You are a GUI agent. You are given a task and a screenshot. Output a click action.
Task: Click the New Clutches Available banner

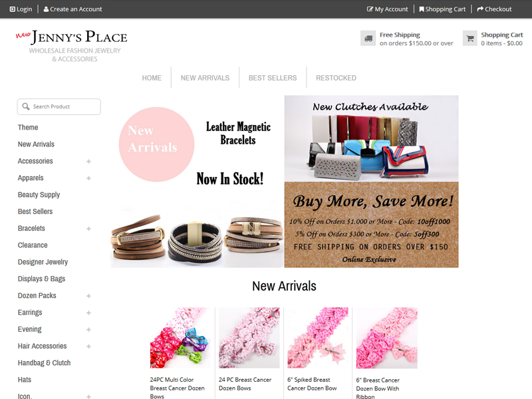pyautogui.click(x=371, y=138)
